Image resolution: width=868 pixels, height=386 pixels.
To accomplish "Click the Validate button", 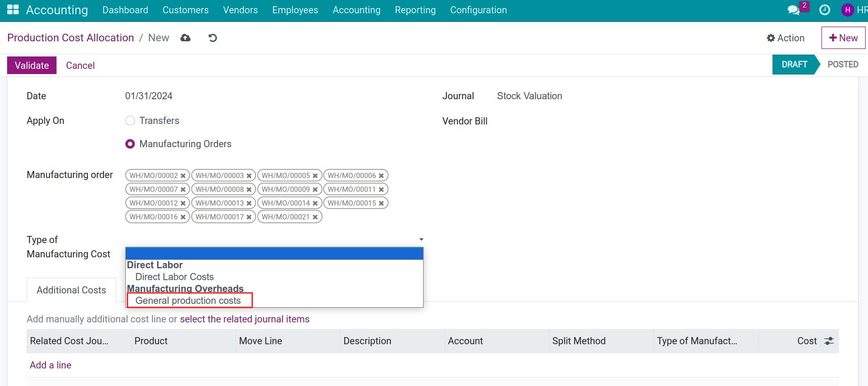I will point(32,66).
